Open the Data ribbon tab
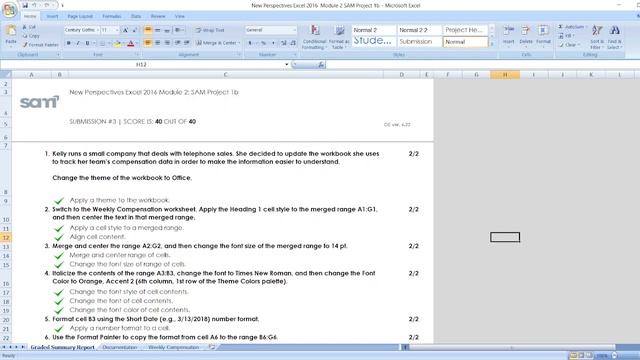 (136, 16)
